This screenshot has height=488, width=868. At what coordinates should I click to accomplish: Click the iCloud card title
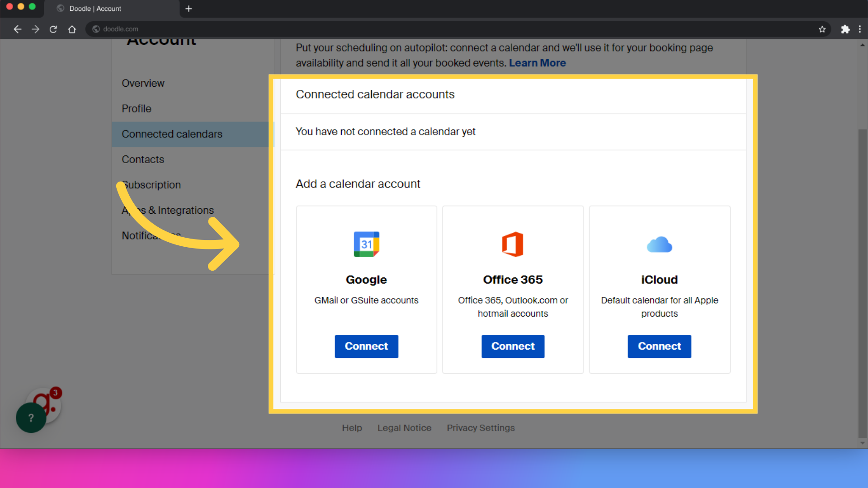(659, 280)
